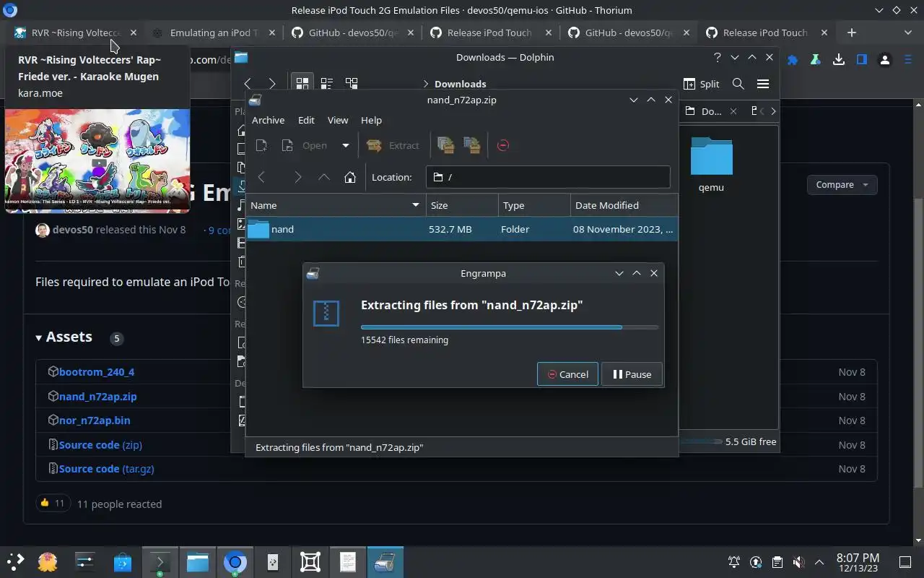The height and width of the screenshot is (578, 924).
Task: Click the extraction progress bar
Action: (x=509, y=327)
